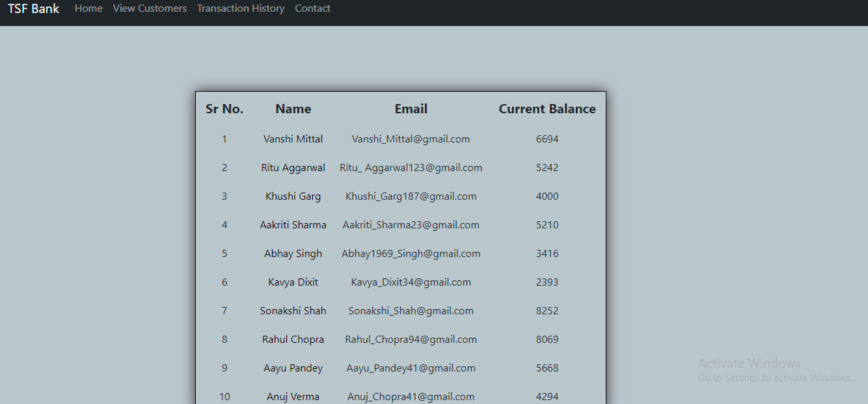Select customer Anuj Verma
The image size is (868, 404).
[x=293, y=396]
